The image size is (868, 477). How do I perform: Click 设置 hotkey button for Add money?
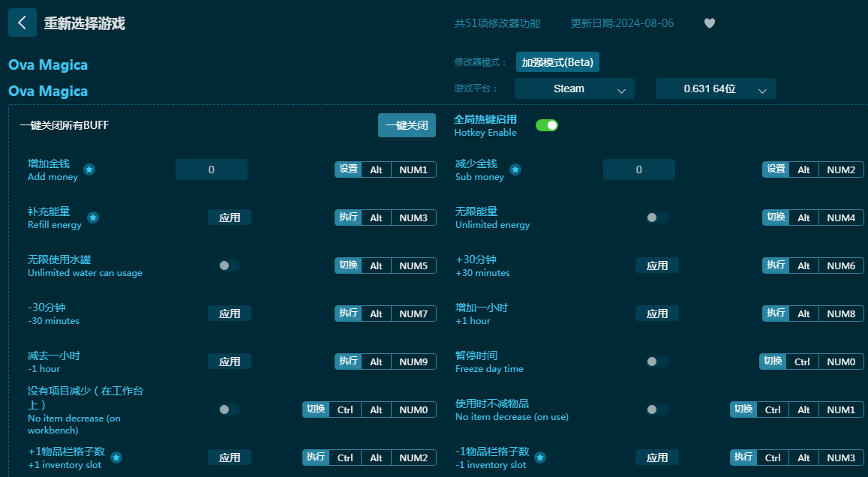348,169
